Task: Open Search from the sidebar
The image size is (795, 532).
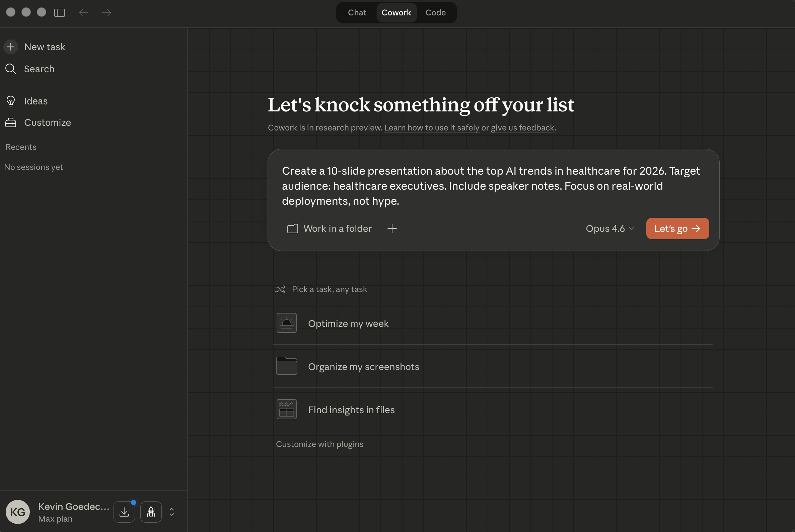Action: tap(39, 69)
